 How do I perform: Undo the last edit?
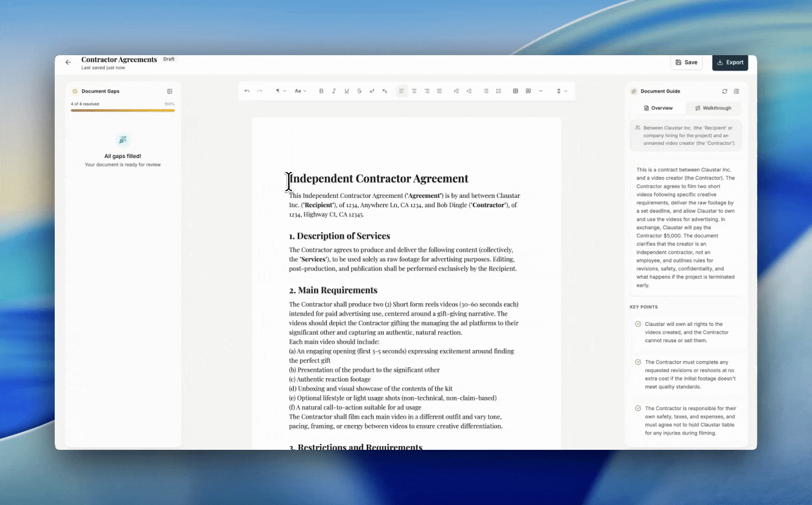click(x=247, y=91)
